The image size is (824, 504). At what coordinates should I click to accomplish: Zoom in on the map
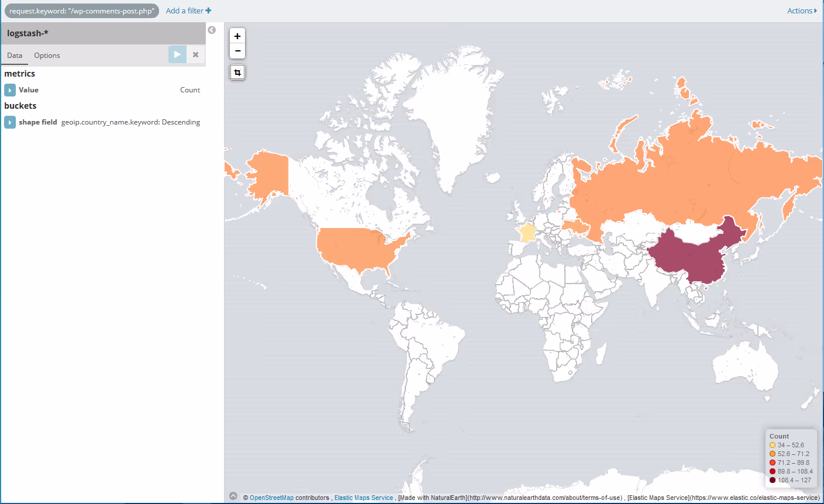(237, 36)
